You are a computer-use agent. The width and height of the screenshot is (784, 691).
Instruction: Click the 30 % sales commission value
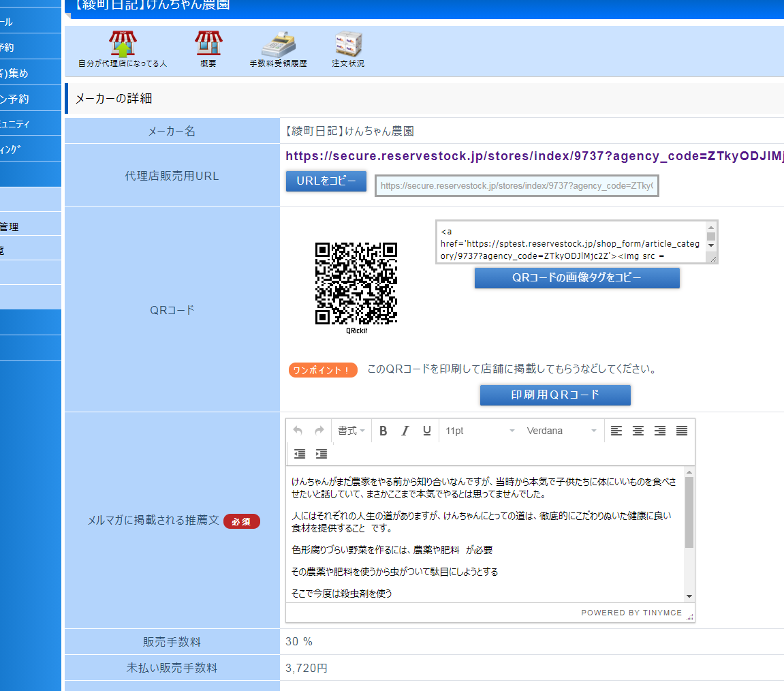point(299,641)
